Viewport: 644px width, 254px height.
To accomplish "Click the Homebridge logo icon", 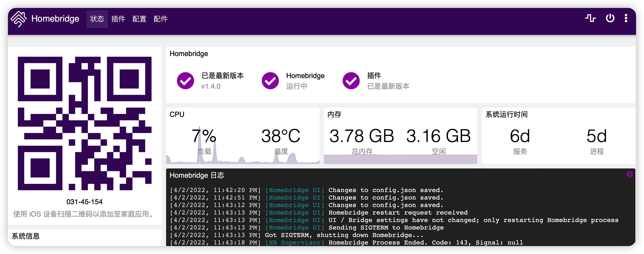I will [x=19, y=19].
